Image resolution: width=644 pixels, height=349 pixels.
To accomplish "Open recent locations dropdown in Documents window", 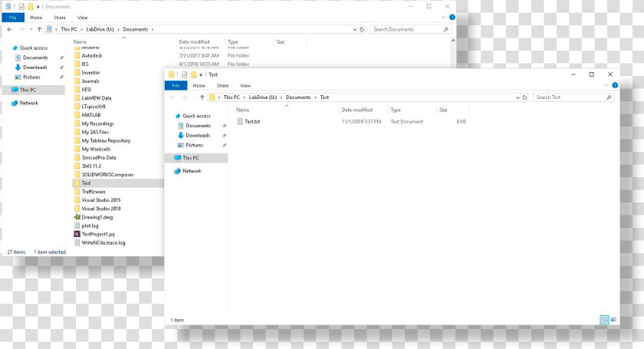I will pos(31,29).
